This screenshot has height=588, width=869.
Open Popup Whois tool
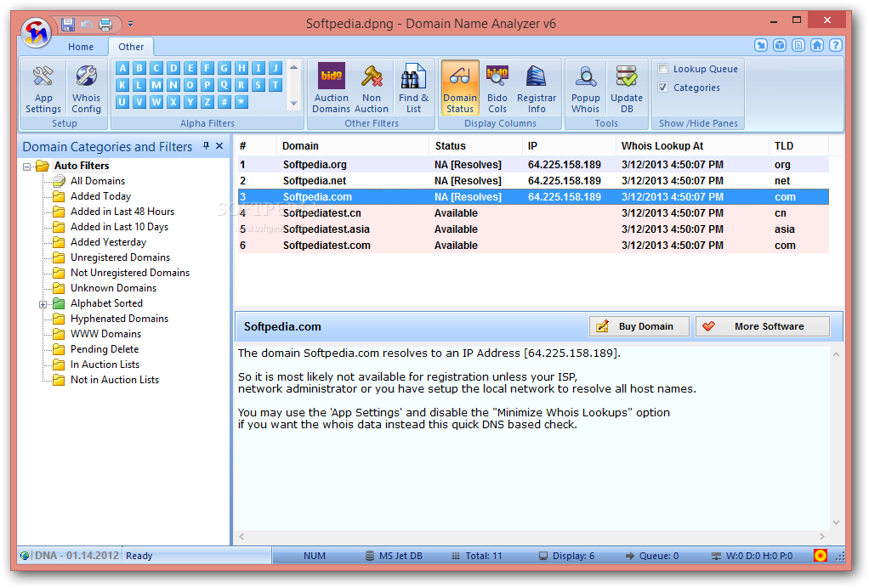click(585, 88)
